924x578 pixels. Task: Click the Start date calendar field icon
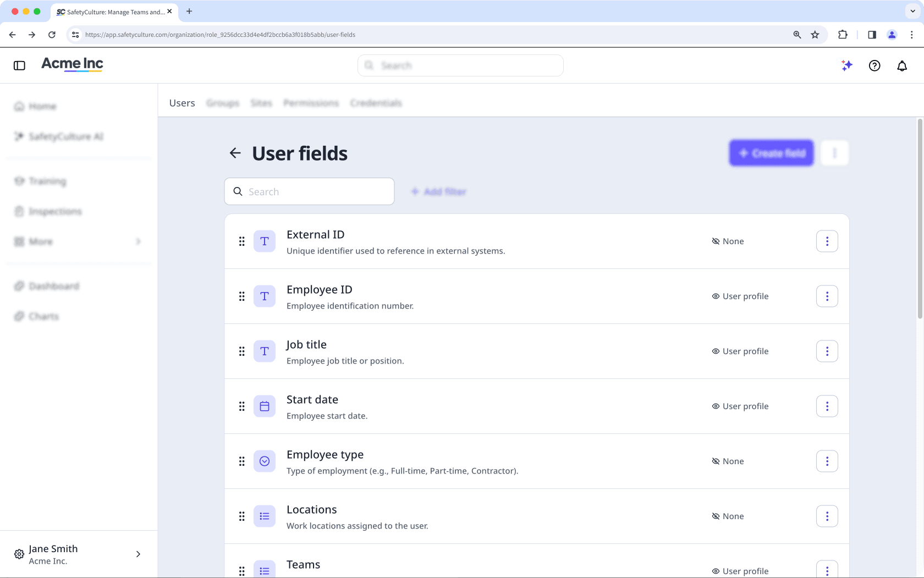265,406
